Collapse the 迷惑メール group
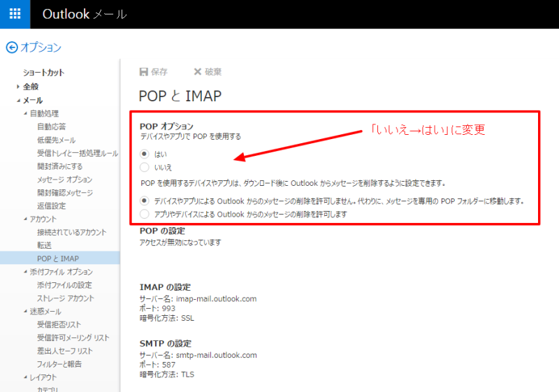Viewport: 559px width, 392px height. (x=25, y=311)
